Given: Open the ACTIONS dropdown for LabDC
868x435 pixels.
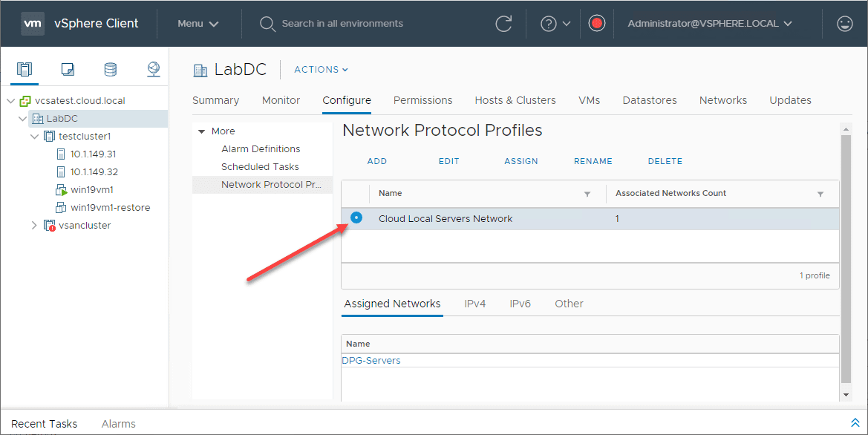Looking at the screenshot, I should (x=320, y=69).
